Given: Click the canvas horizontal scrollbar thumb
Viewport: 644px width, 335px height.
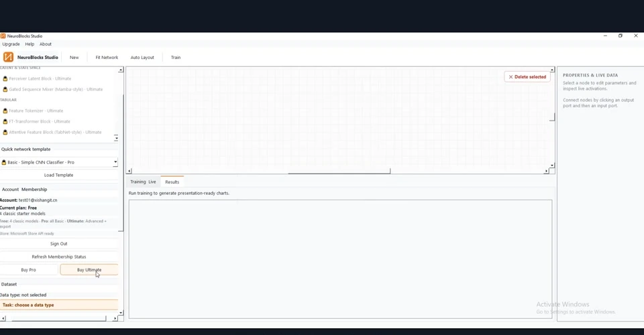Looking at the screenshot, I should click(x=339, y=172).
